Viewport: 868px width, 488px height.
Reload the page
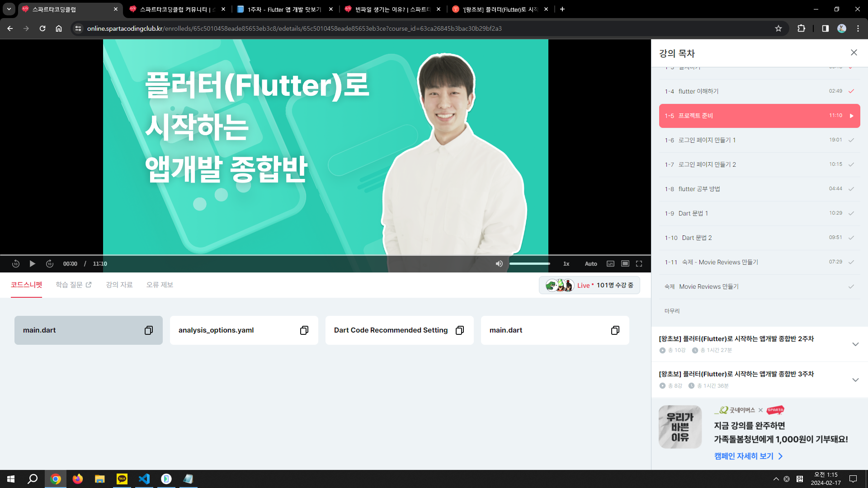42,28
